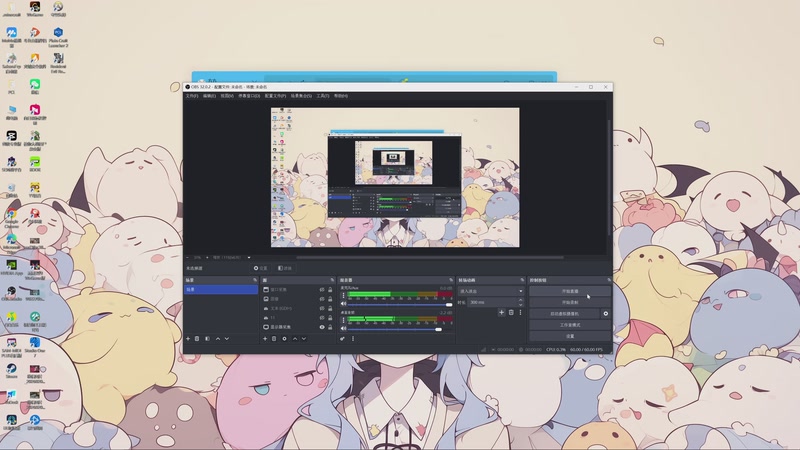Viewport: 800px width, 450px height.
Task: Toggle visibility of 文本 (GDI+) source
Action: (322, 309)
